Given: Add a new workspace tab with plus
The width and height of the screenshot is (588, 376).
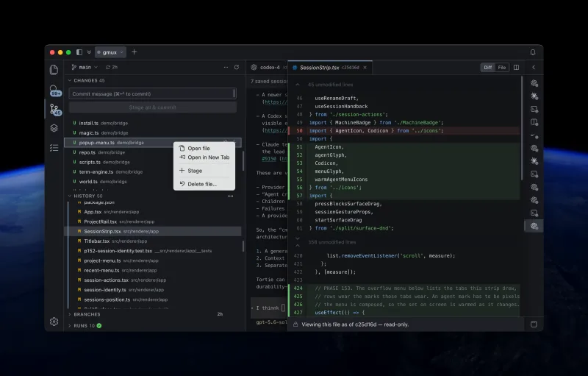Looking at the screenshot, I should [135, 52].
